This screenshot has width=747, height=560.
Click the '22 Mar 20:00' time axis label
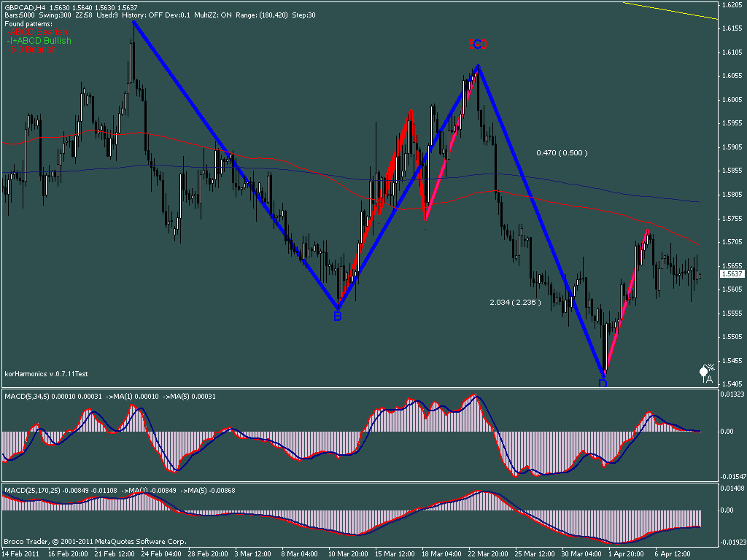point(488,554)
